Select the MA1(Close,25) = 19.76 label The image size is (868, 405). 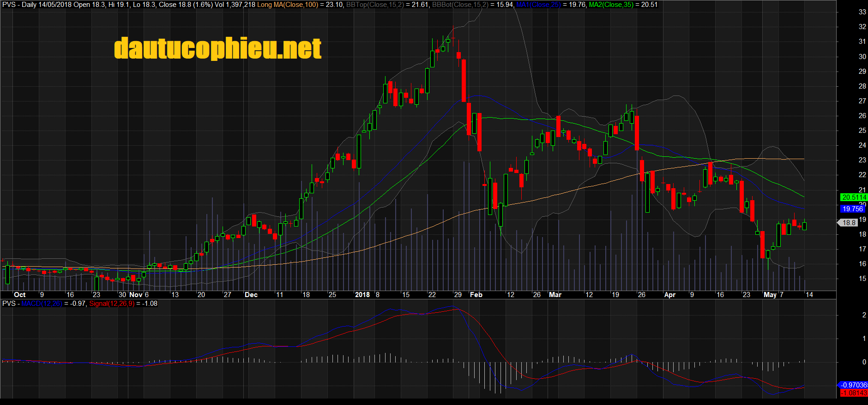[x=551, y=5]
